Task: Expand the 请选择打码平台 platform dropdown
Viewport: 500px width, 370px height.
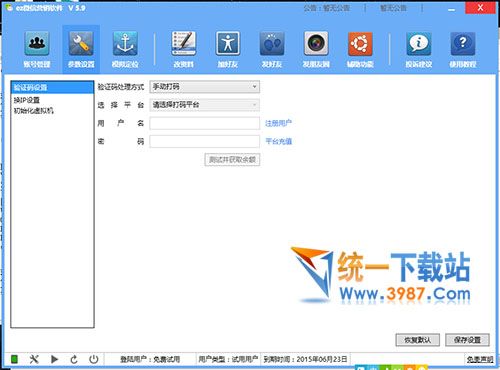Action: pos(204,105)
